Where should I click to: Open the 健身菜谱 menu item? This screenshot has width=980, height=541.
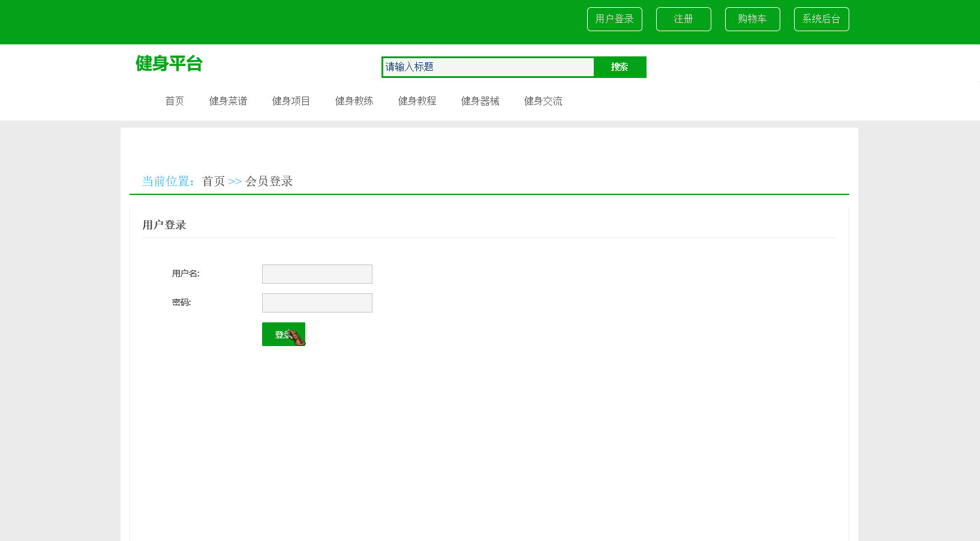click(228, 101)
